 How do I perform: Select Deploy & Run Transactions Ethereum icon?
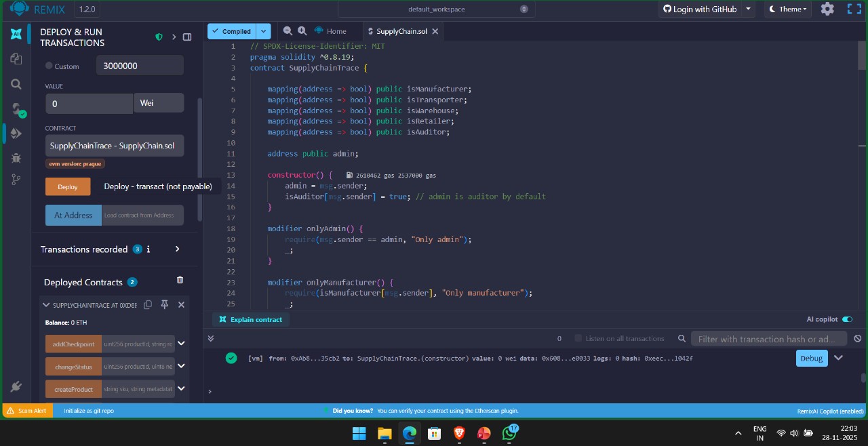[x=16, y=134]
